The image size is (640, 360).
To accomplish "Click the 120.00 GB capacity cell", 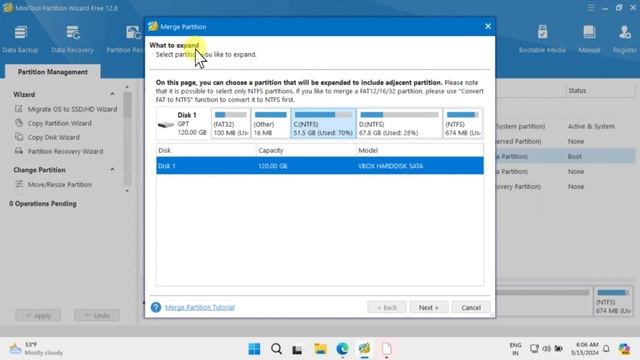I will coord(273,166).
